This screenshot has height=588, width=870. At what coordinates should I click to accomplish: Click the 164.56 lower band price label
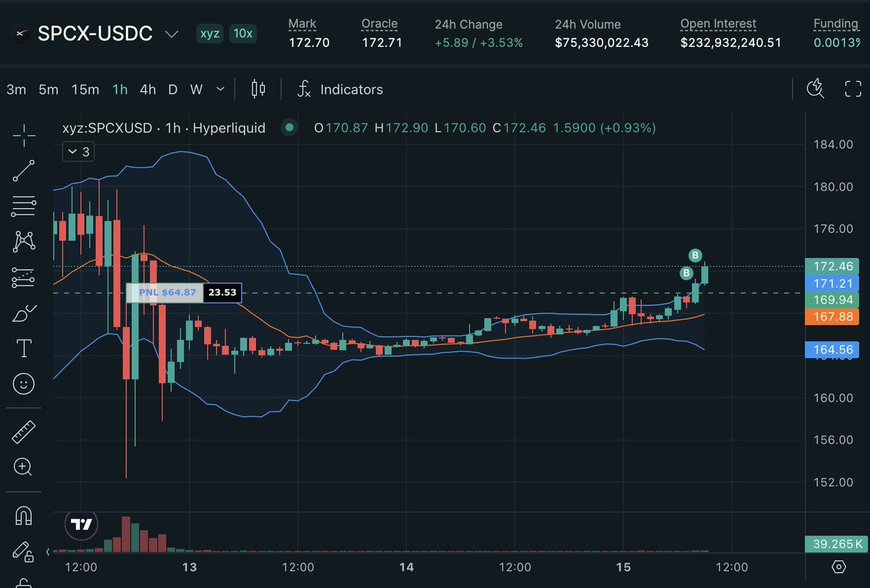[x=832, y=350]
